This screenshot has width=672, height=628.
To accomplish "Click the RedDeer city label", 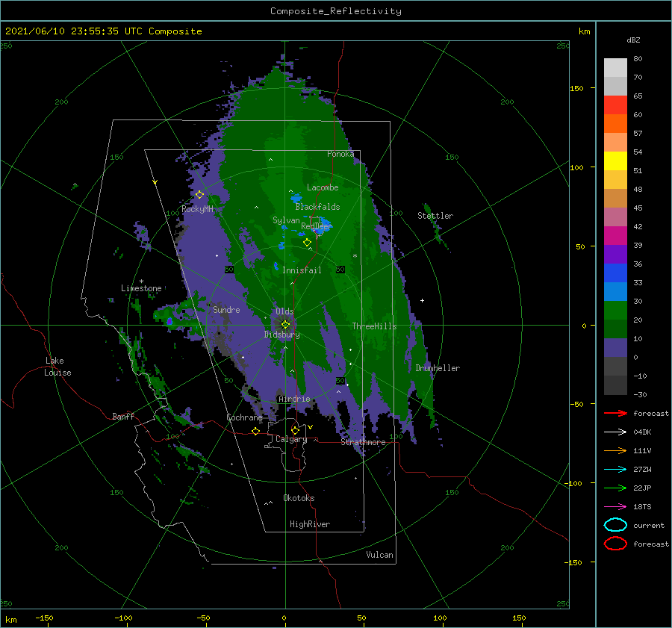I will pos(317,226).
